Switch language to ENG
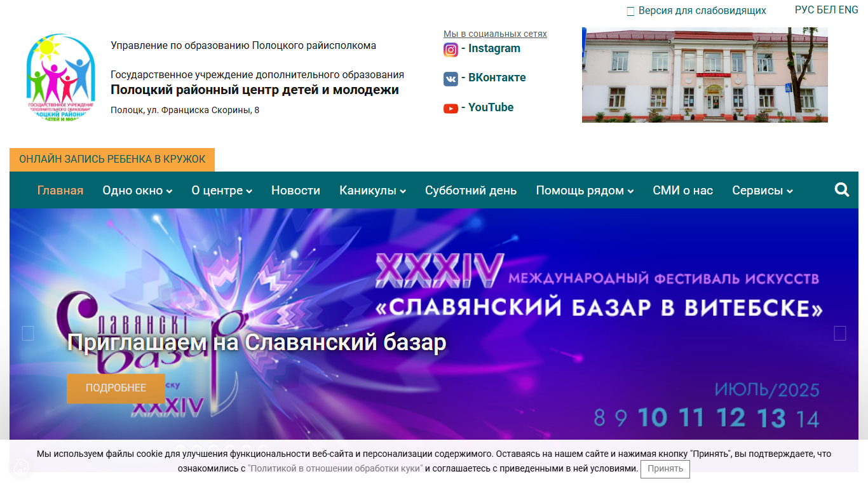 tap(848, 10)
